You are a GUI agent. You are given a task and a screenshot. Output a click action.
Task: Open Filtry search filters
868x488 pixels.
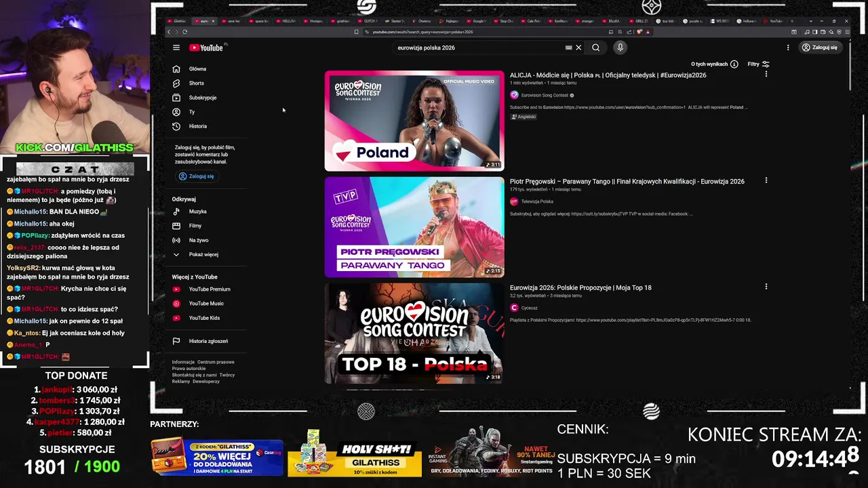click(758, 64)
